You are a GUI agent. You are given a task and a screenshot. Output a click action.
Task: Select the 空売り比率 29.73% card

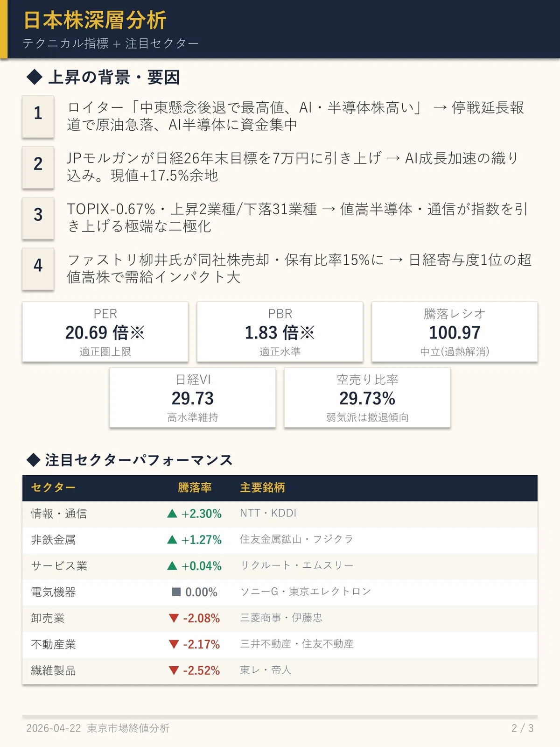pos(367,397)
